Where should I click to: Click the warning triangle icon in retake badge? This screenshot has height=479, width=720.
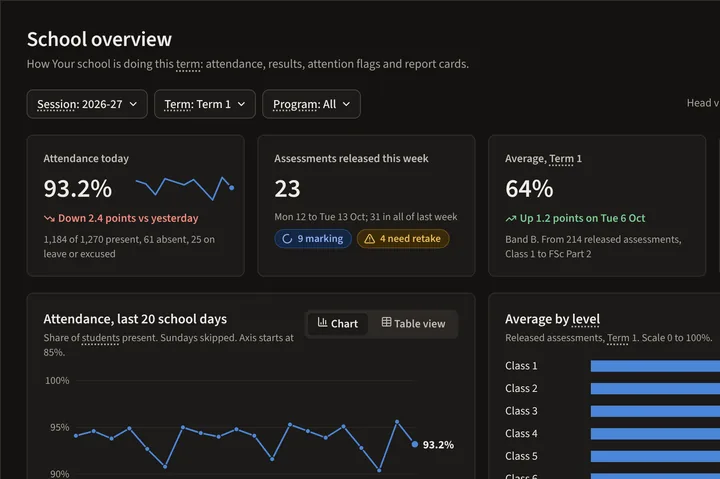370,239
